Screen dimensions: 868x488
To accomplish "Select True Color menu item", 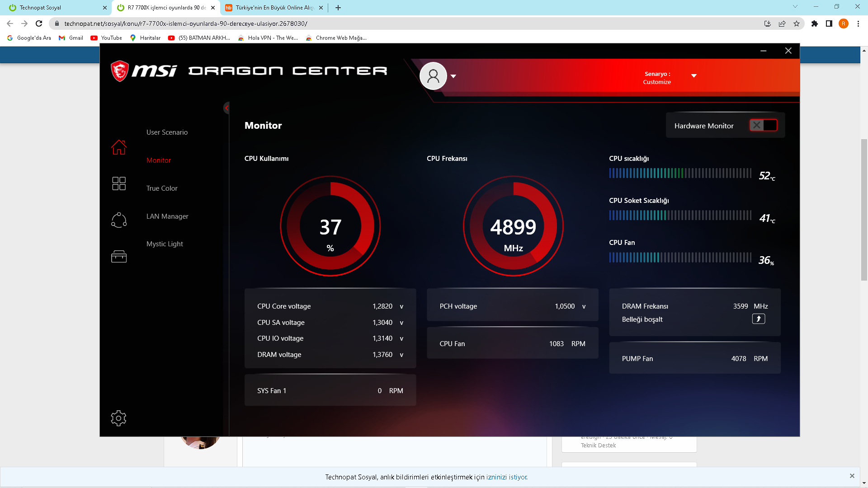I will (162, 188).
